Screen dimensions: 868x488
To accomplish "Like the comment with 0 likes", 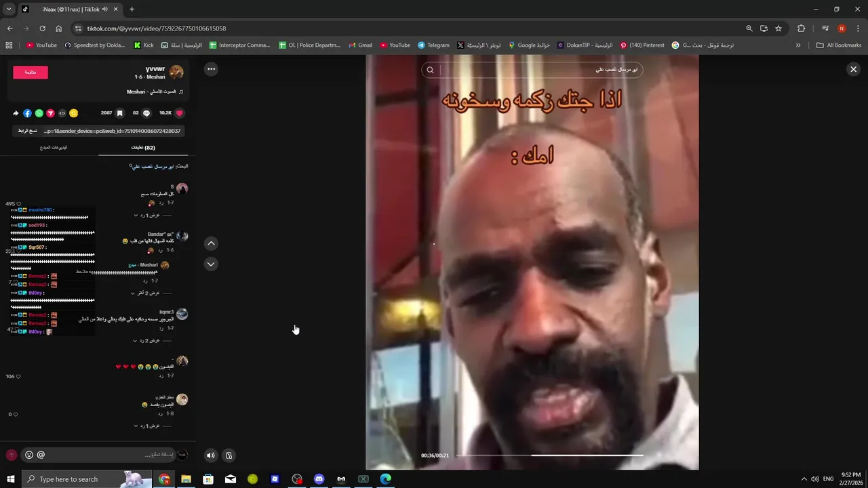I will pyautogui.click(x=15, y=414).
